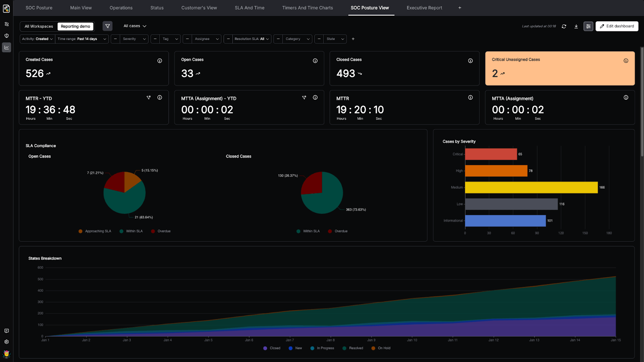The height and width of the screenshot is (362, 644).
Task: Add a new dashboard tab with plus
Action: 460,8
